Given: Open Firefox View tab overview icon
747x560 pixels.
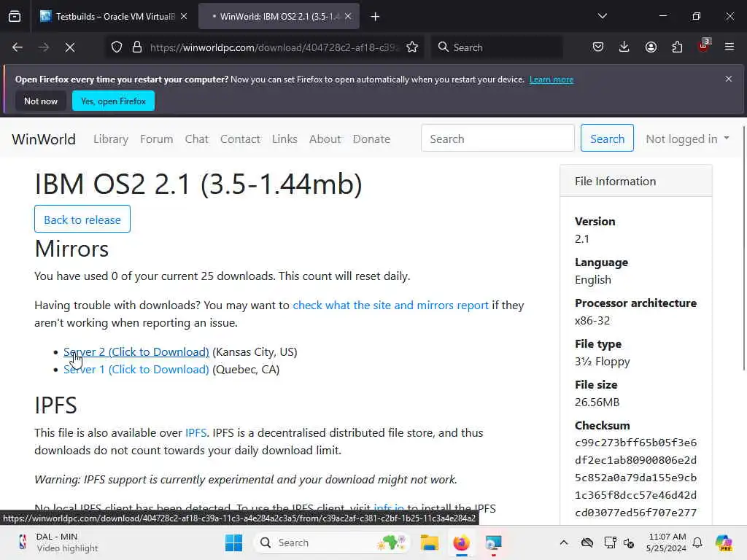Looking at the screenshot, I should [x=15, y=17].
